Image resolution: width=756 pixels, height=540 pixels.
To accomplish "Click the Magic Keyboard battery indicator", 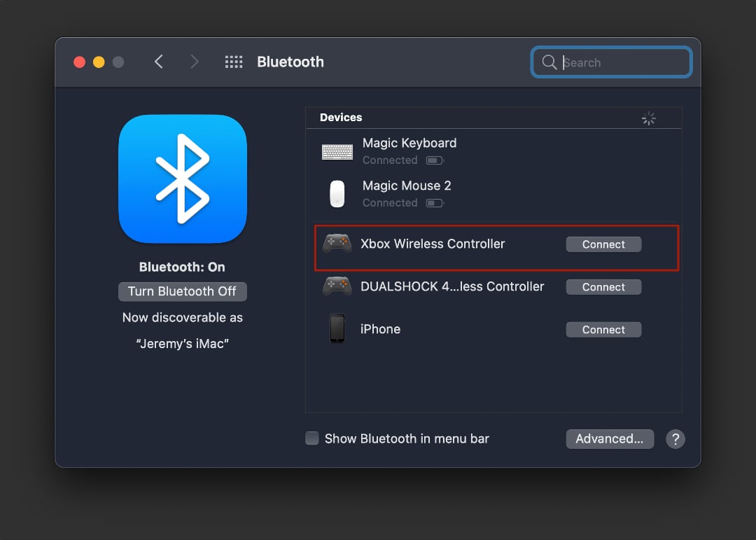I will coord(435,160).
